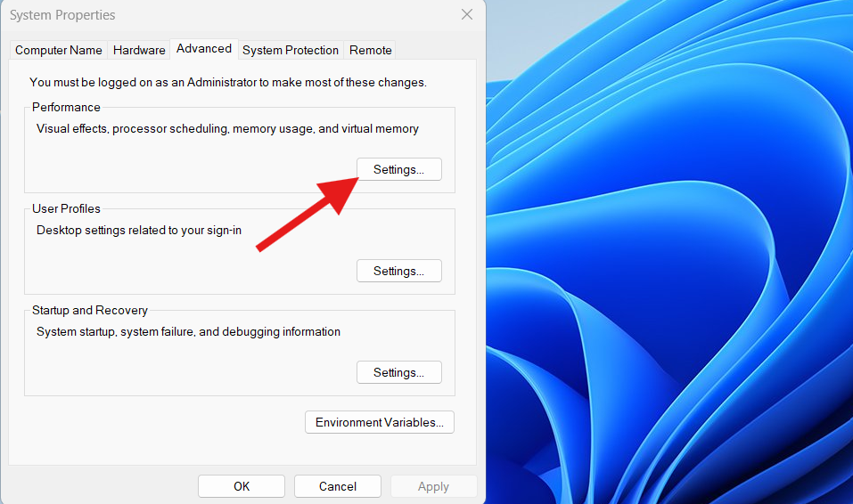Open the Hardware tab
Image resolution: width=853 pixels, height=504 pixels.
coord(139,50)
